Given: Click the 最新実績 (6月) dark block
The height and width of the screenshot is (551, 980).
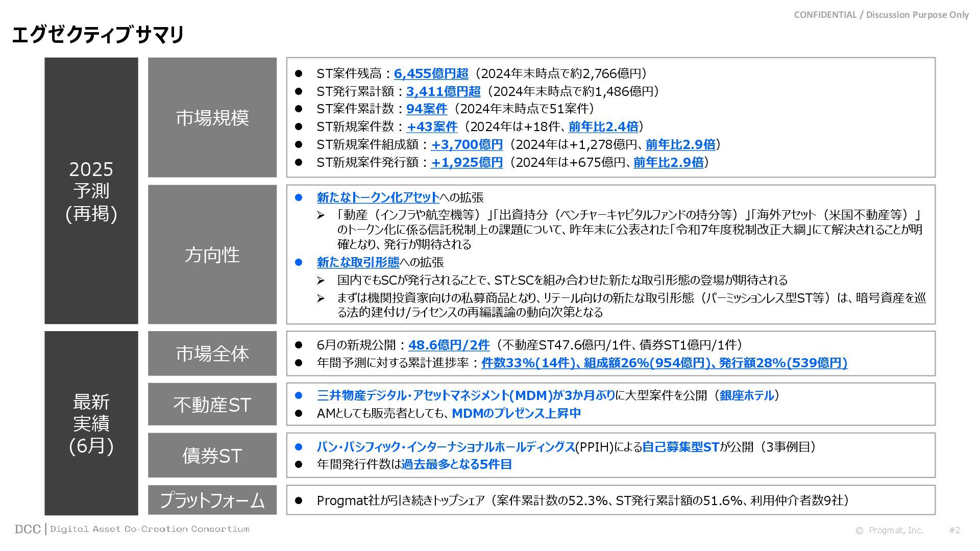Looking at the screenshot, I should [x=91, y=423].
